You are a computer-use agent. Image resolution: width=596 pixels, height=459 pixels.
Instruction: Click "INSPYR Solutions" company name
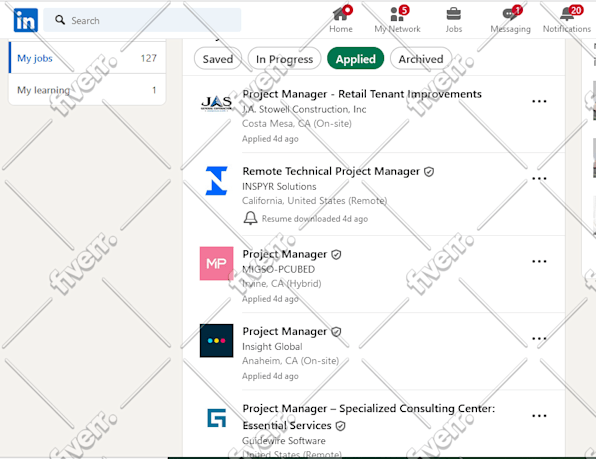tap(279, 187)
